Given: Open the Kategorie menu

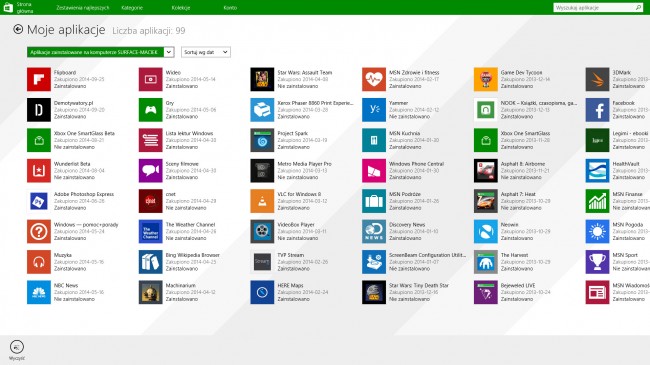Looking at the screenshot, I should coord(132,8).
